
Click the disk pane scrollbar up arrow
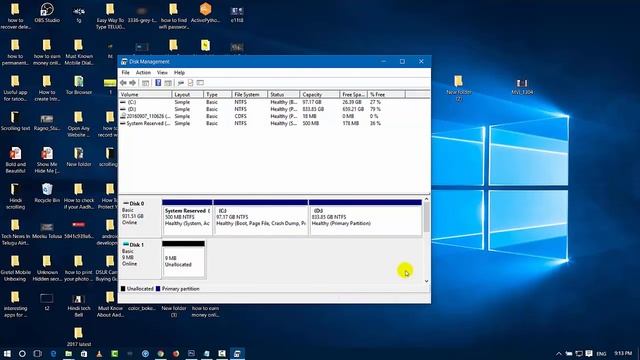click(x=426, y=199)
